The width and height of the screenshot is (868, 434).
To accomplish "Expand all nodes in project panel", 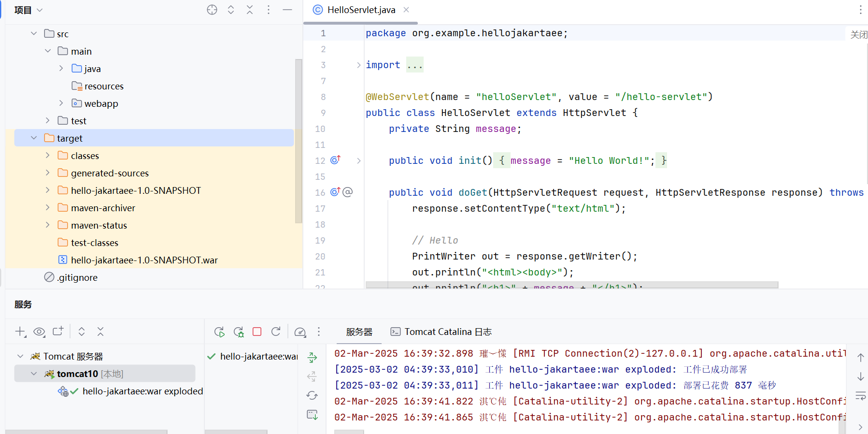I will click(x=231, y=10).
